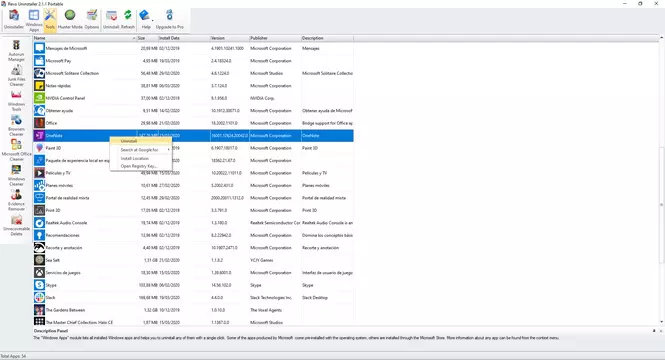Select the Print 3D row

coord(193,210)
